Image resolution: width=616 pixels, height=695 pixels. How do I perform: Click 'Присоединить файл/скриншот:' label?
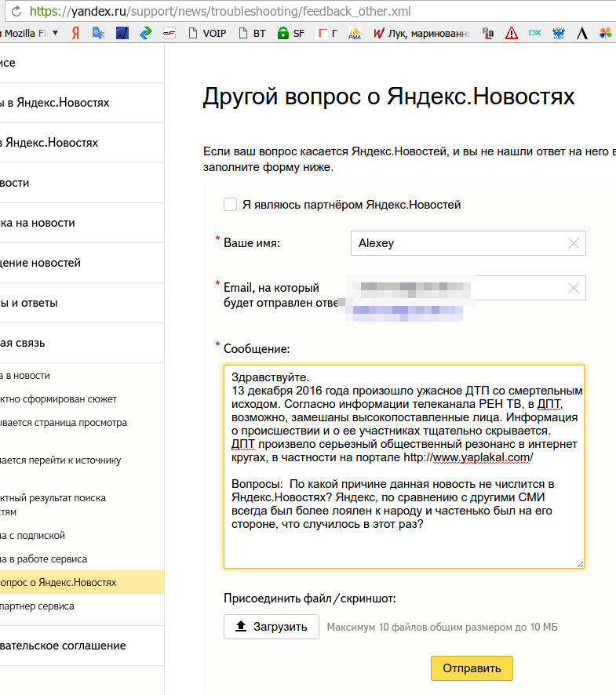309,599
